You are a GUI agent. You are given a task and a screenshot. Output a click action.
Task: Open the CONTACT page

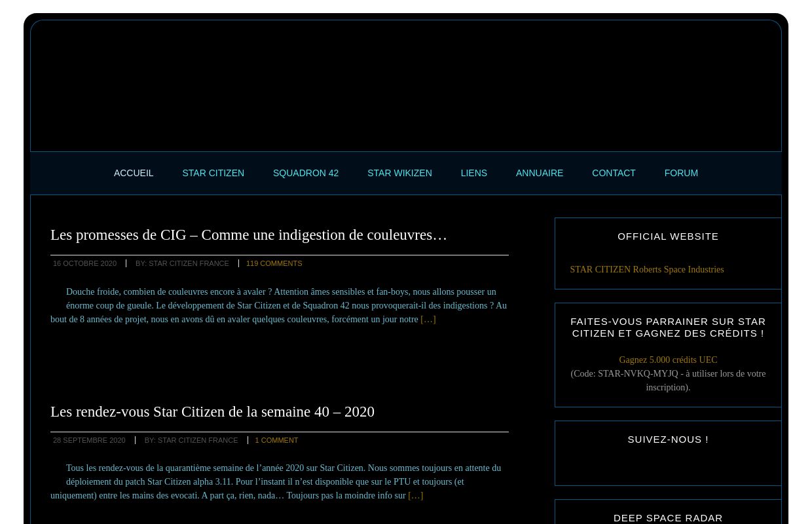click(614, 173)
